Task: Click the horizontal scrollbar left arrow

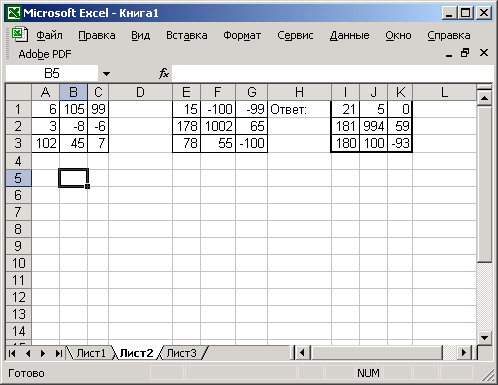Action: click(x=302, y=353)
